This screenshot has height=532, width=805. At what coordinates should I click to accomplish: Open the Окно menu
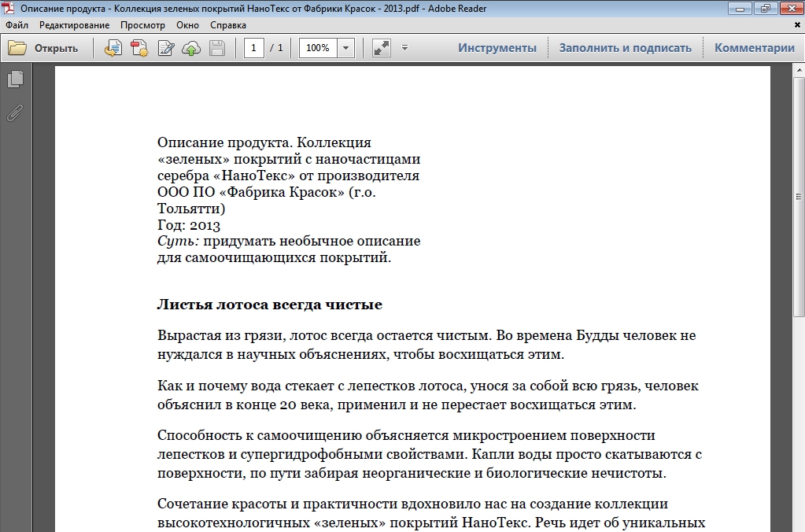click(187, 25)
